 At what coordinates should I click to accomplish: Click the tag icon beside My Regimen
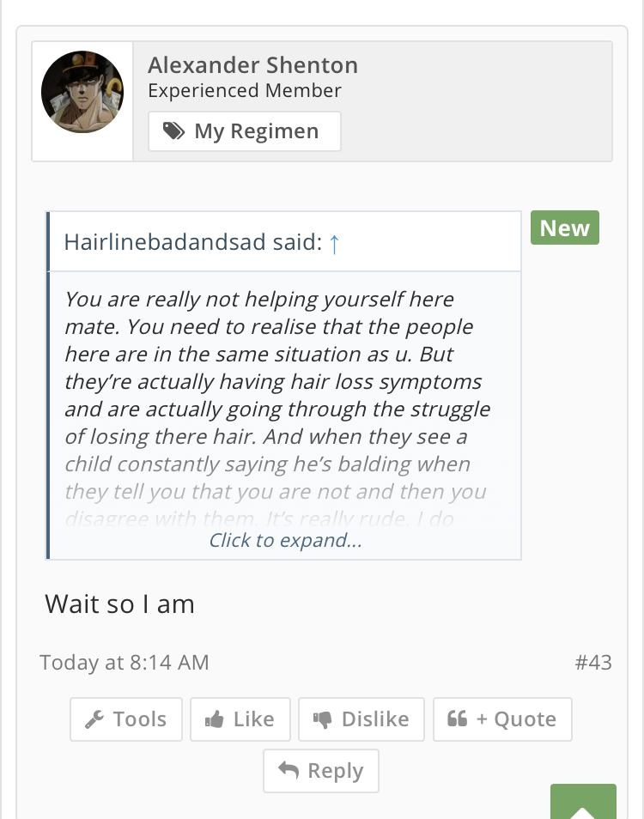(x=173, y=131)
